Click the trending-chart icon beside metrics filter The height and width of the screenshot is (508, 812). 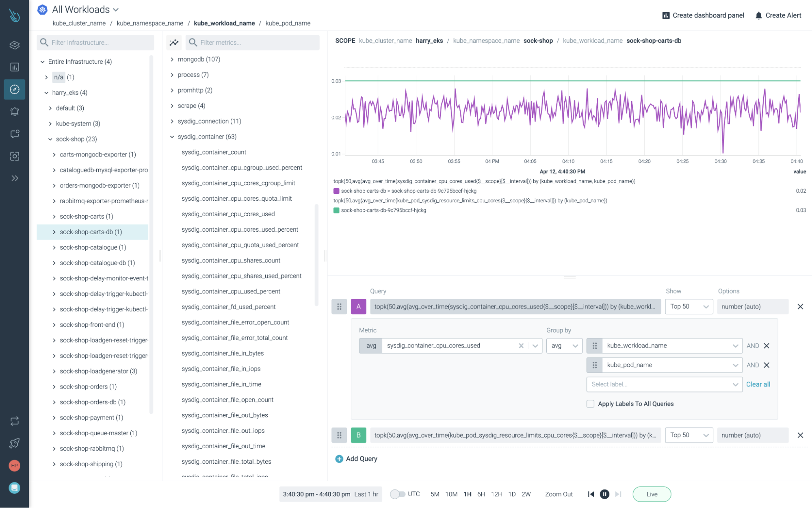pyautogui.click(x=174, y=42)
